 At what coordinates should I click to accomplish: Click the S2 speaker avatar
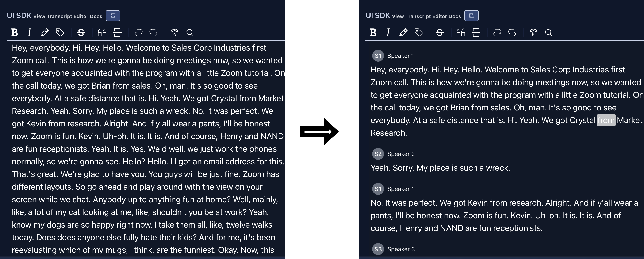[378, 154]
